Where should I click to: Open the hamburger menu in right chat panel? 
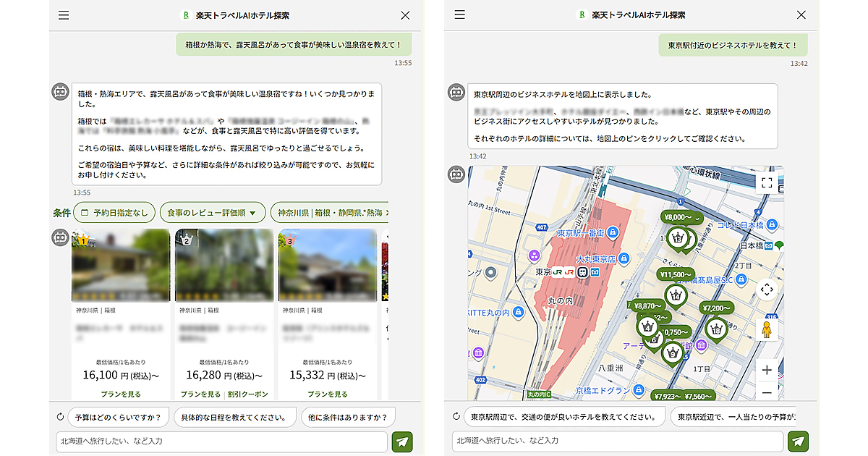[x=459, y=15]
